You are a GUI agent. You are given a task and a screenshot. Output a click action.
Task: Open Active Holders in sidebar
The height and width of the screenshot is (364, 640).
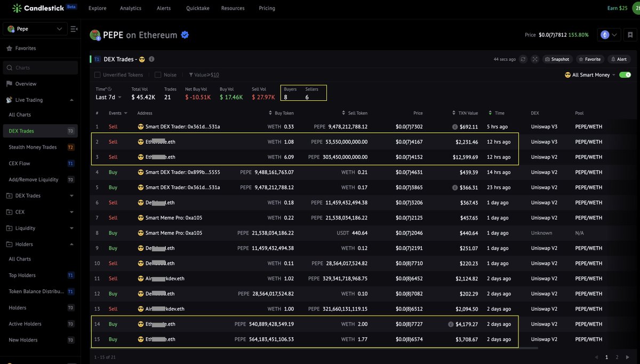pos(25,324)
